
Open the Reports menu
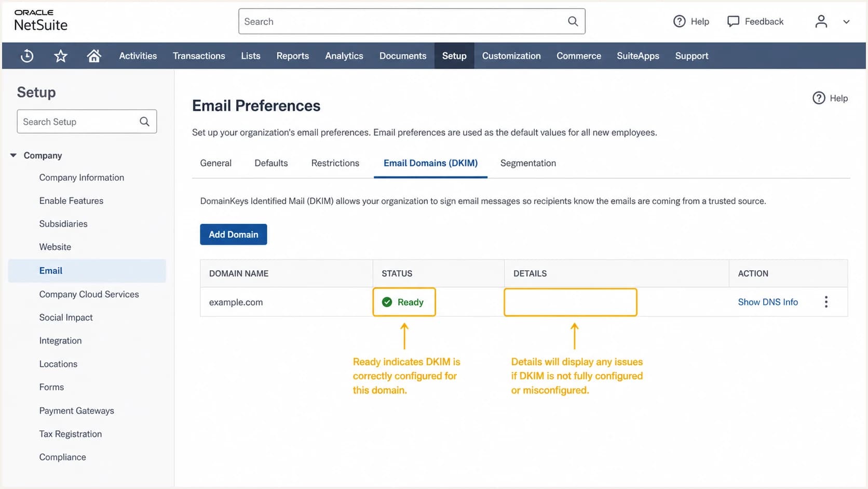[292, 56]
